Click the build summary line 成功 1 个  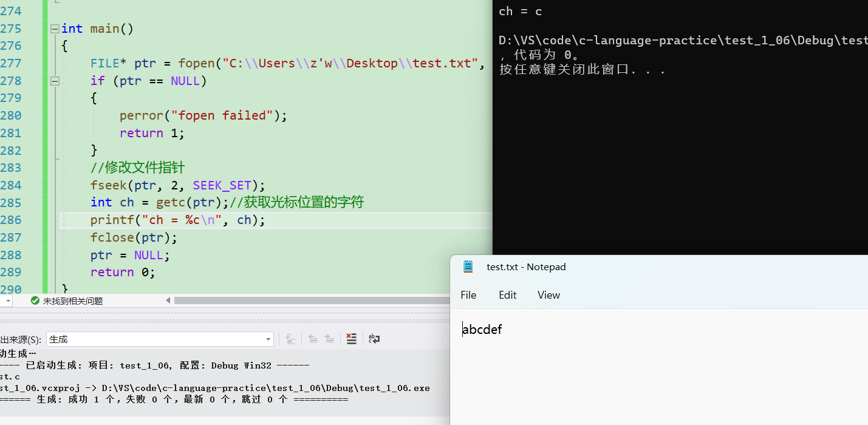174,399
